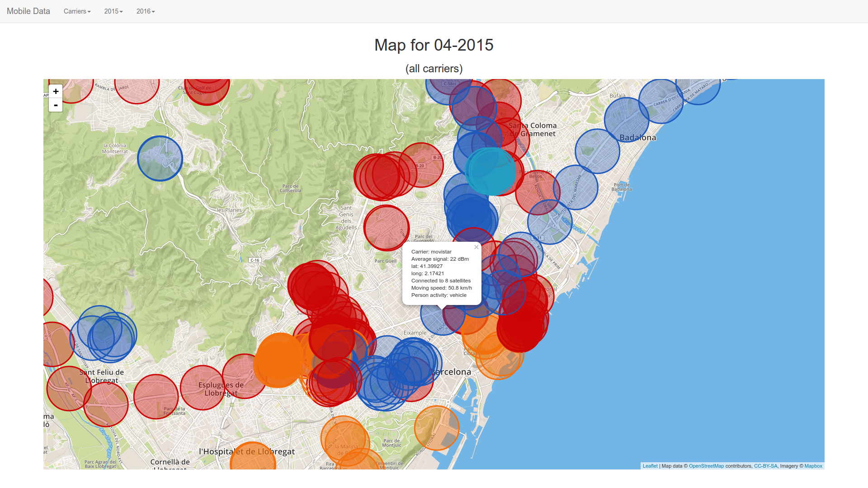Click the orange circle near Parc de Montjuïc
868x488 pixels.
click(x=437, y=428)
